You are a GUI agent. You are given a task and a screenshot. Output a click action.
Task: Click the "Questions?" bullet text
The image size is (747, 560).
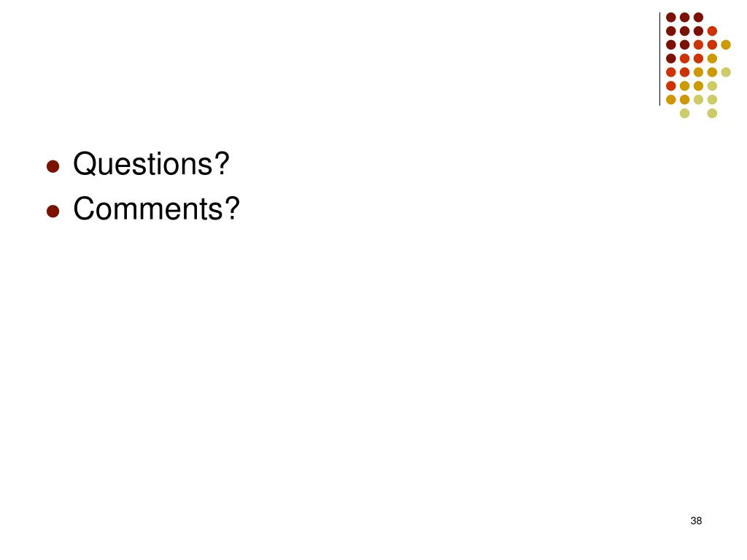[x=151, y=164]
